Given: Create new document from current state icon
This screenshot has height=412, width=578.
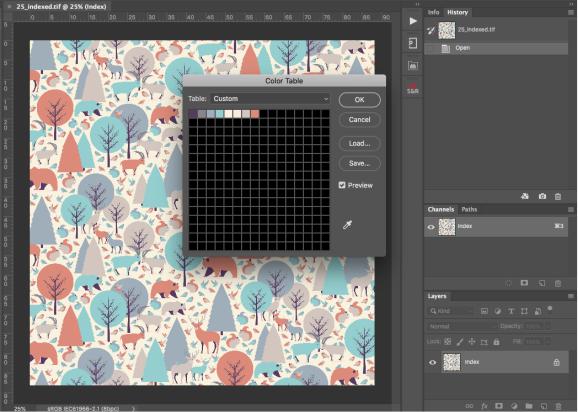Looking at the screenshot, I should [x=525, y=196].
